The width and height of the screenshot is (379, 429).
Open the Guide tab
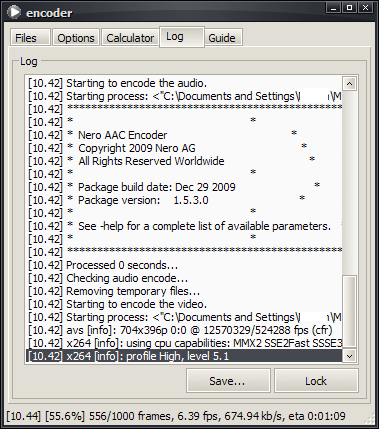point(223,37)
